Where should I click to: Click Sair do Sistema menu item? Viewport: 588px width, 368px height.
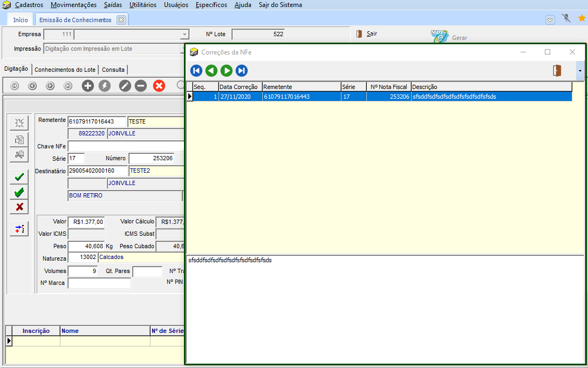point(280,5)
